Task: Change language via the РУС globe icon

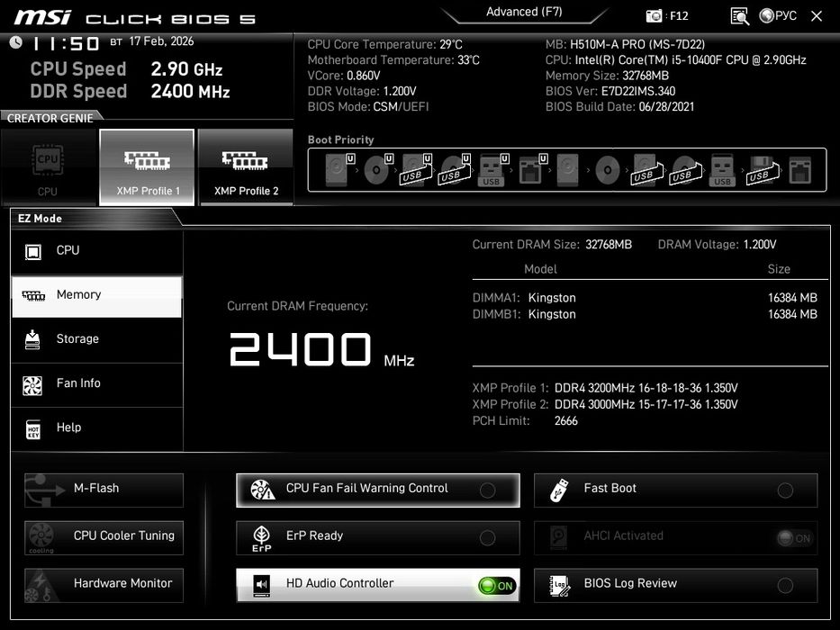Action: click(x=778, y=16)
